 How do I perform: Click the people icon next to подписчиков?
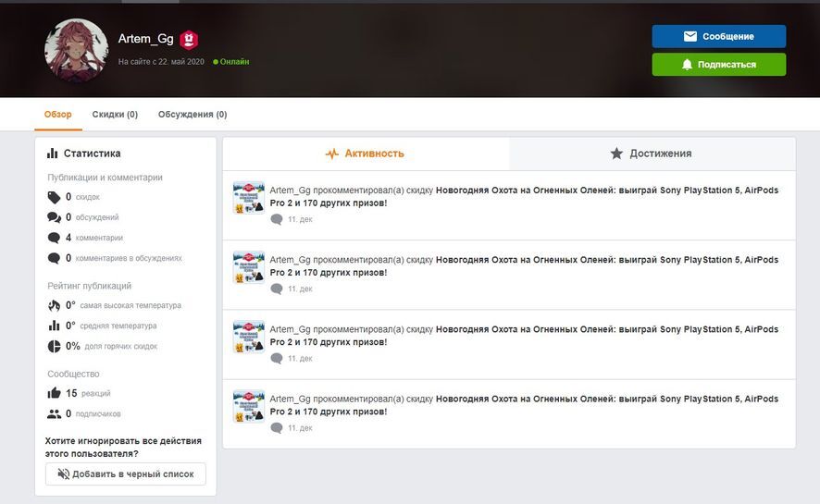54,413
